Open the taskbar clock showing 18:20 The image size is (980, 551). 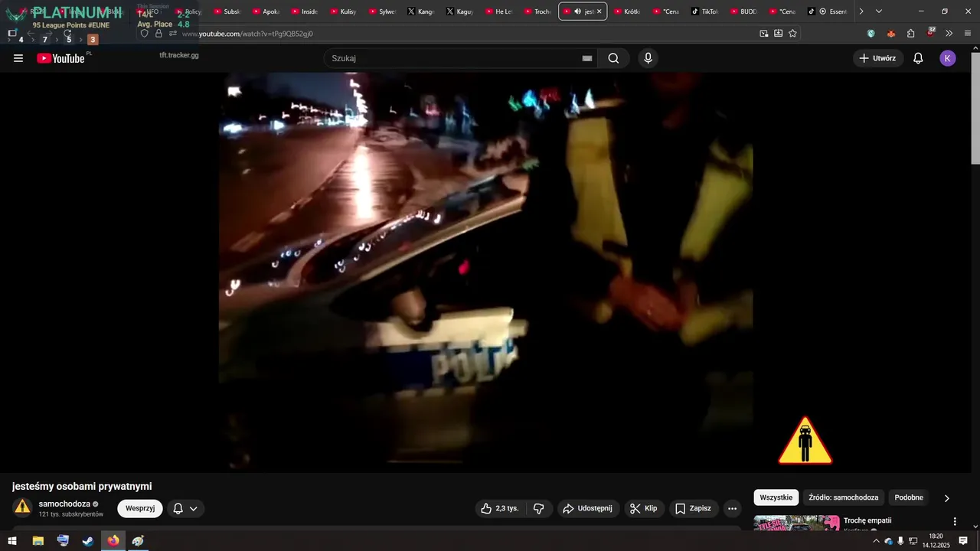coord(936,541)
